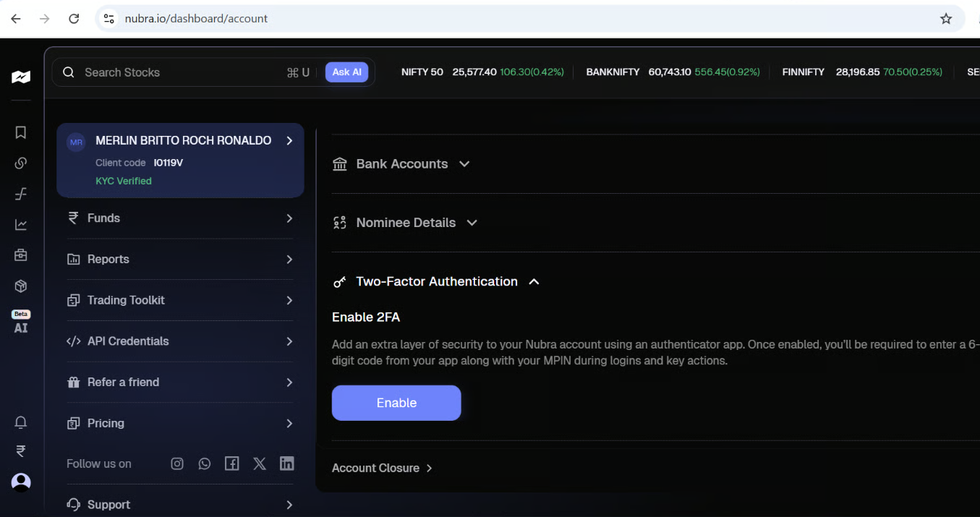Screen dimensions: 980x517
Task: Open the portfolio briefcase icon in sidebar
Action: [21, 255]
